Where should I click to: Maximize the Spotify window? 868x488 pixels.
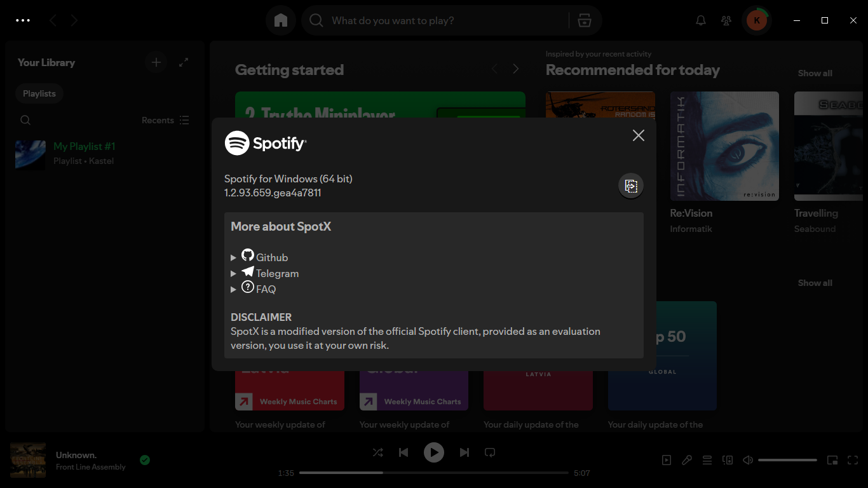coord(825,20)
